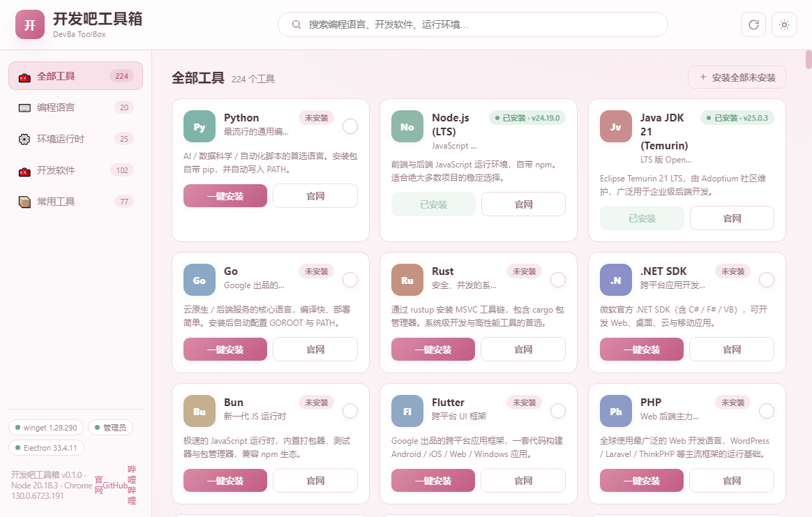Screen dimensions: 812x517
Task: Click the Java JDK 'Jv' app icon
Action: (616, 126)
